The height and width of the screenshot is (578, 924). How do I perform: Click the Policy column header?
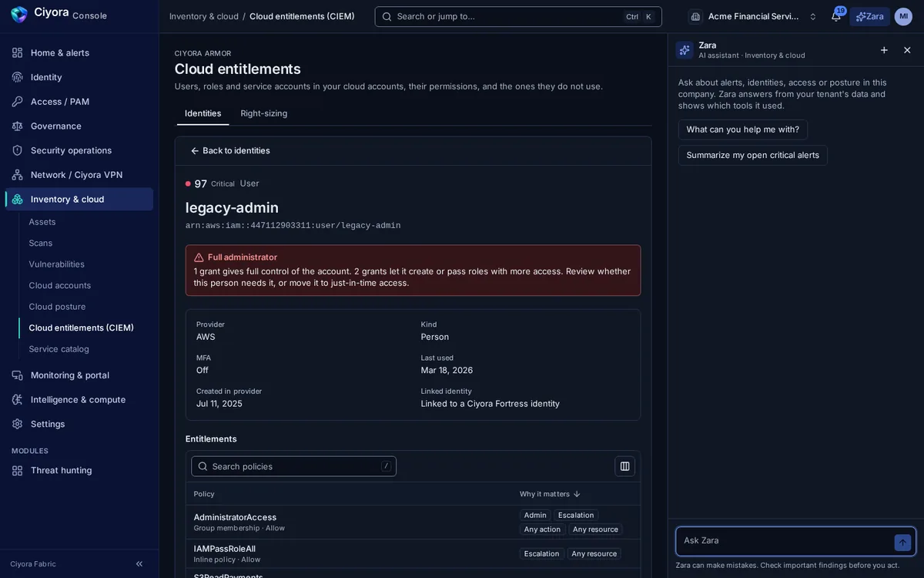point(204,494)
